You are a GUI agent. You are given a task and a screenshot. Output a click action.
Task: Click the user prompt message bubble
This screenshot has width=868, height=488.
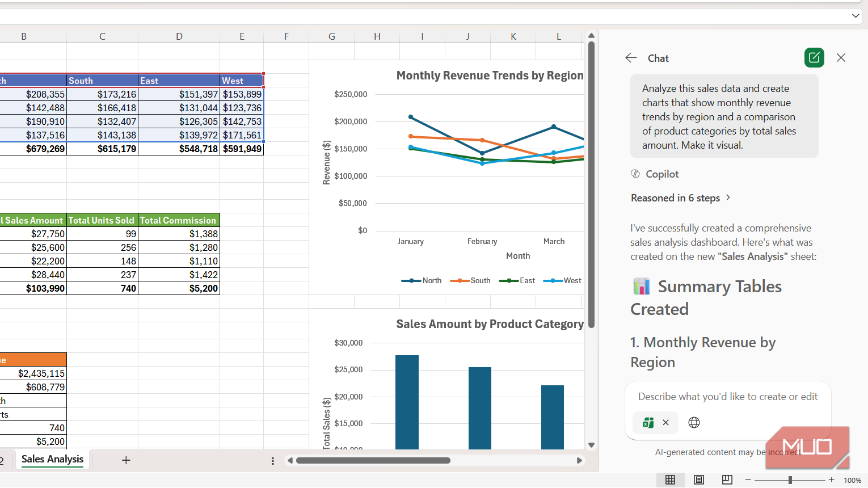tap(724, 116)
